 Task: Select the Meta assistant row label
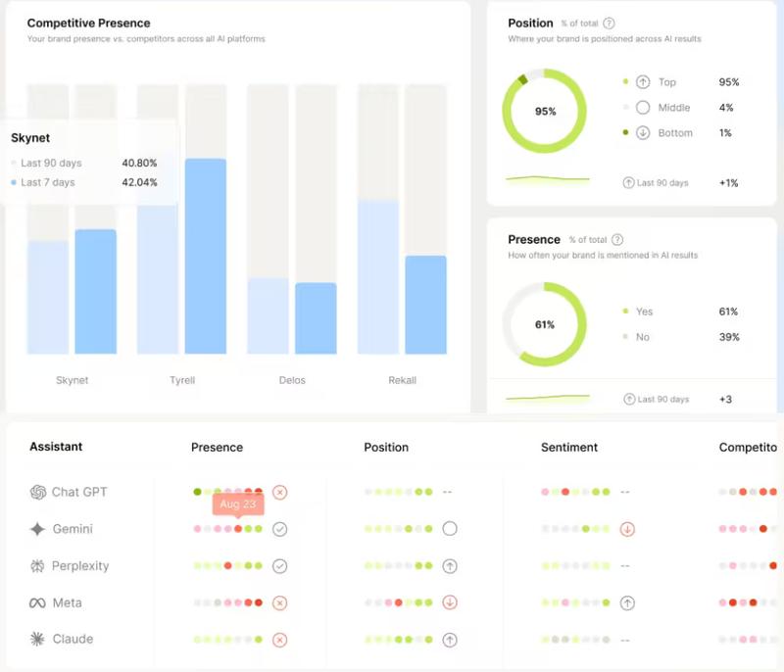pyautogui.click(x=68, y=603)
